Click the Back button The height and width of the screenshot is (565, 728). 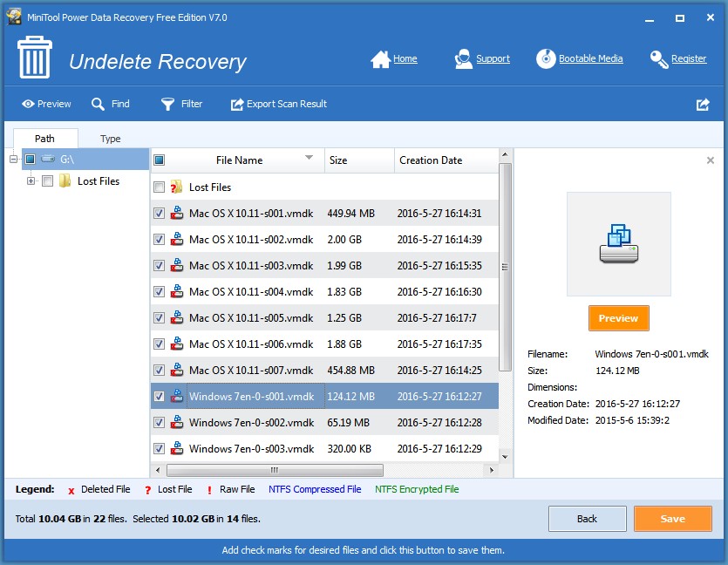point(588,519)
